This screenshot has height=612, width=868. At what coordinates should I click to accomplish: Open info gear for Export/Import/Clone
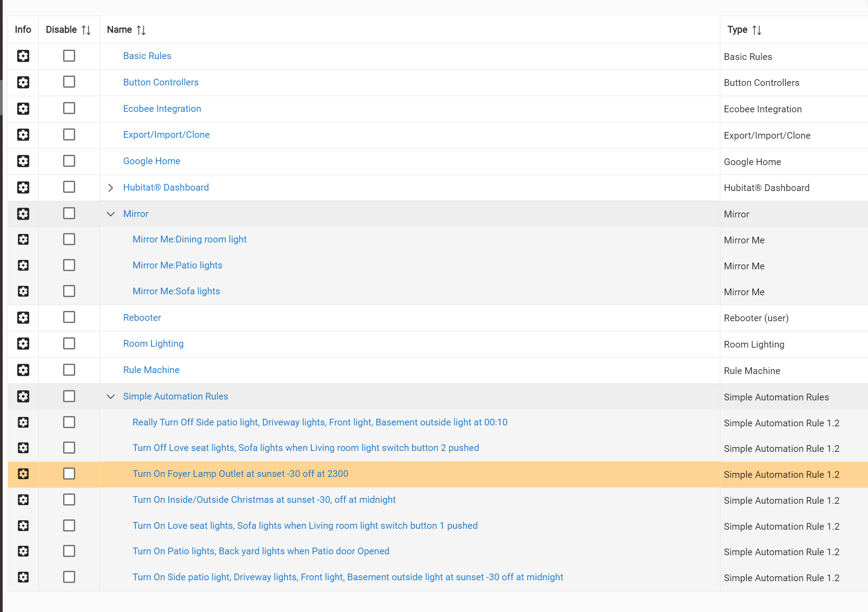pyautogui.click(x=23, y=135)
